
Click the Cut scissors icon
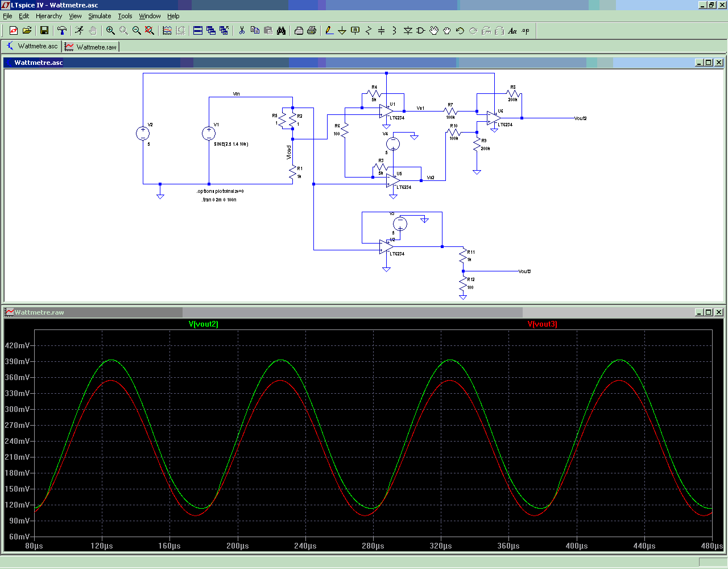(x=242, y=31)
